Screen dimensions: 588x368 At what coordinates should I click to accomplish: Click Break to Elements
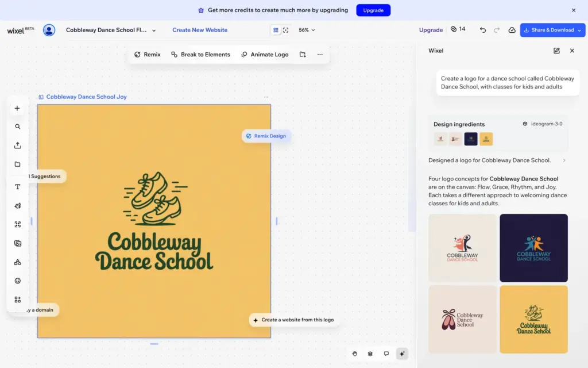point(200,55)
